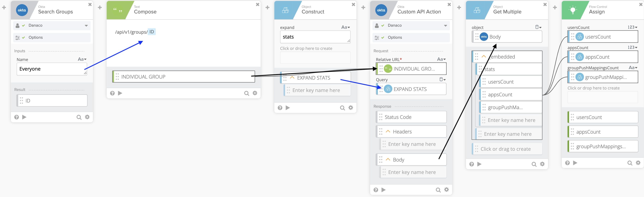644x197 pixels.
Task: Run the Search Groups card with play icon
Action: (24, 117)
